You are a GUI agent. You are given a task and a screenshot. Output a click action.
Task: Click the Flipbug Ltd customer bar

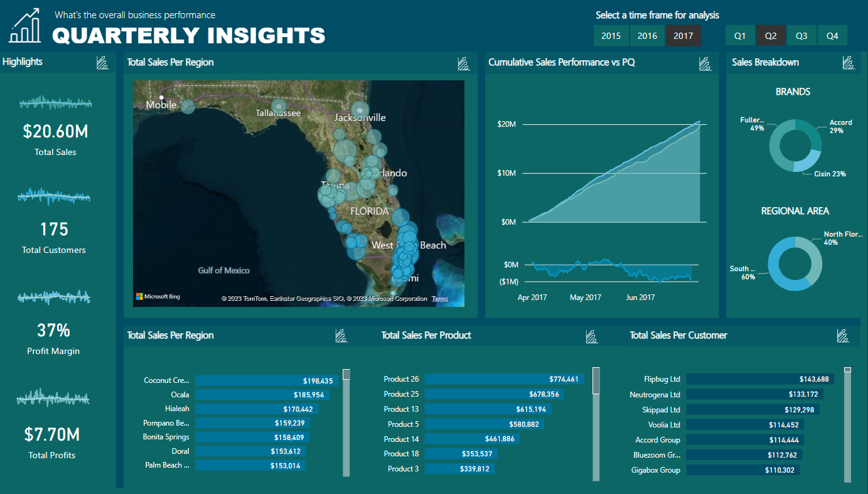click(759, 379)
